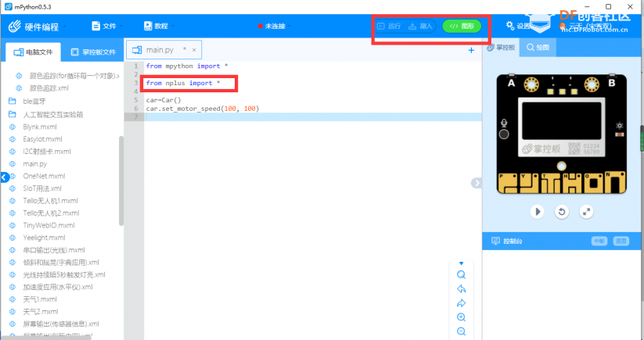Collapse the right simulator panel arrow
The image size is (644, 340).
(477, 183)
